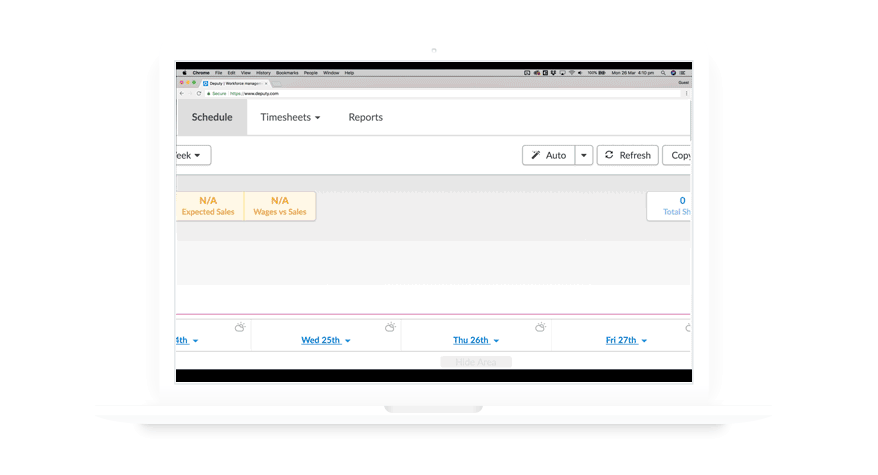
Task: Expand the Thu 26th day dropdown
Action: (x=478, y=341)
